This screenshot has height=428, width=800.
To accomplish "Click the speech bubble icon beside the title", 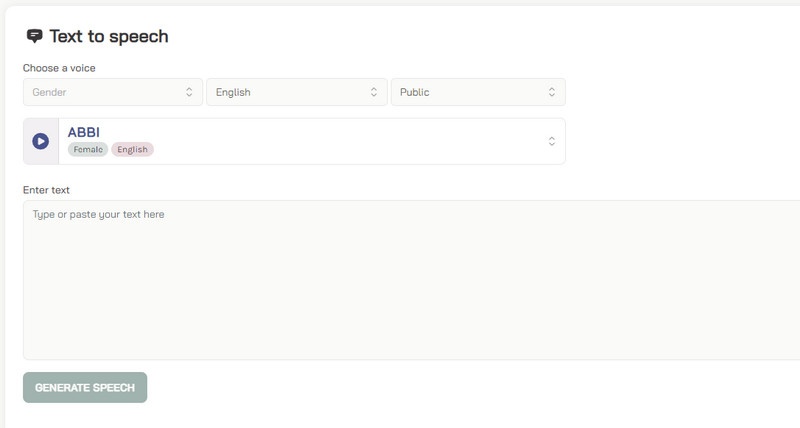I will point(34,36).
